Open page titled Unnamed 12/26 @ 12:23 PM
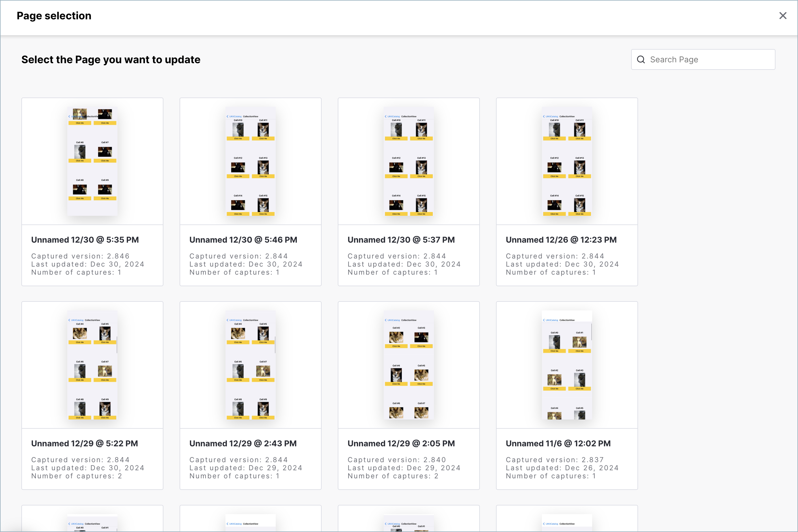The width and height of the screenshot is (798, 532). (x=561, y=240)
